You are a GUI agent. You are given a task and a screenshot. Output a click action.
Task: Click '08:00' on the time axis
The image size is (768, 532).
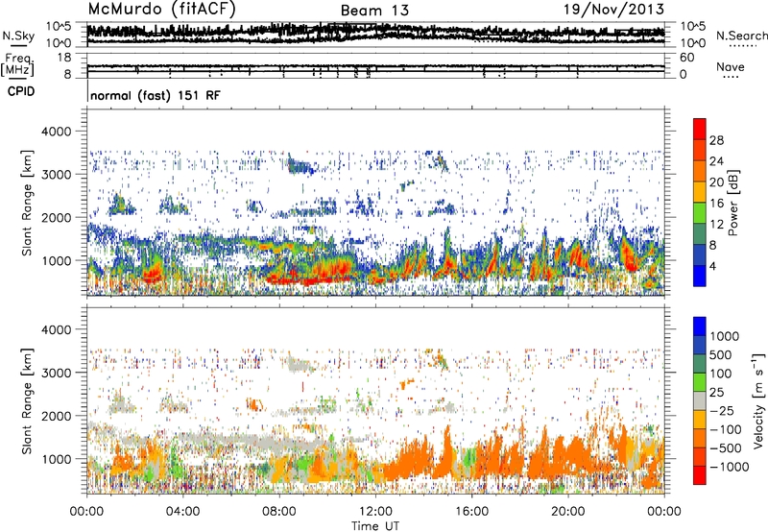click(278, 512)
